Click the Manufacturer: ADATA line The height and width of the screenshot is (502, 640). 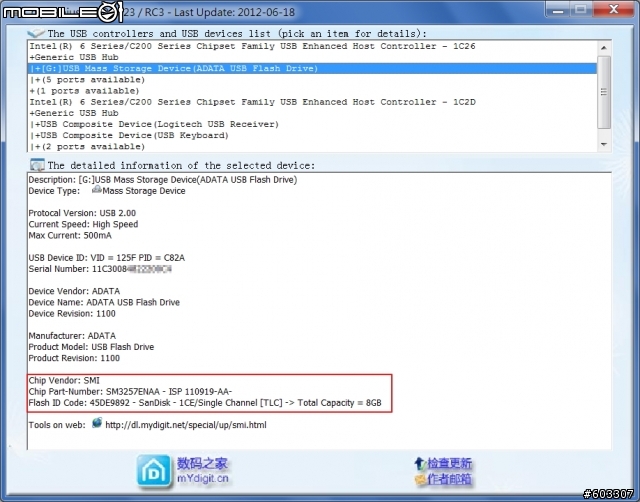point(72,336)
